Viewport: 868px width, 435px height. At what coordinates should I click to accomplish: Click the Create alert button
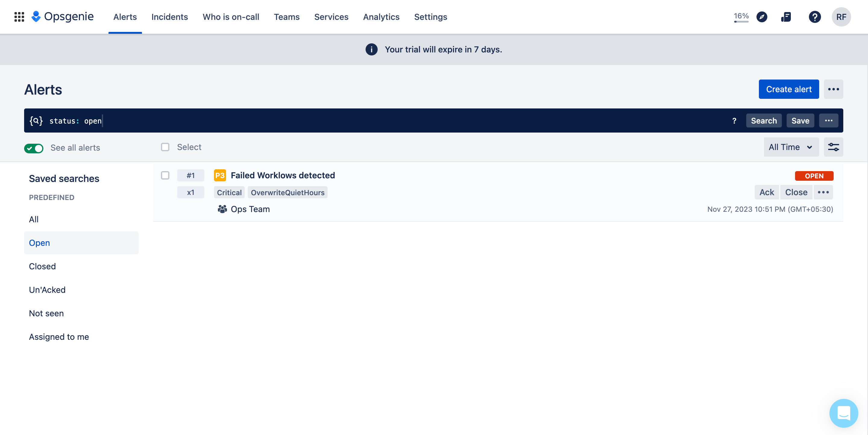[x=788, y=89]
